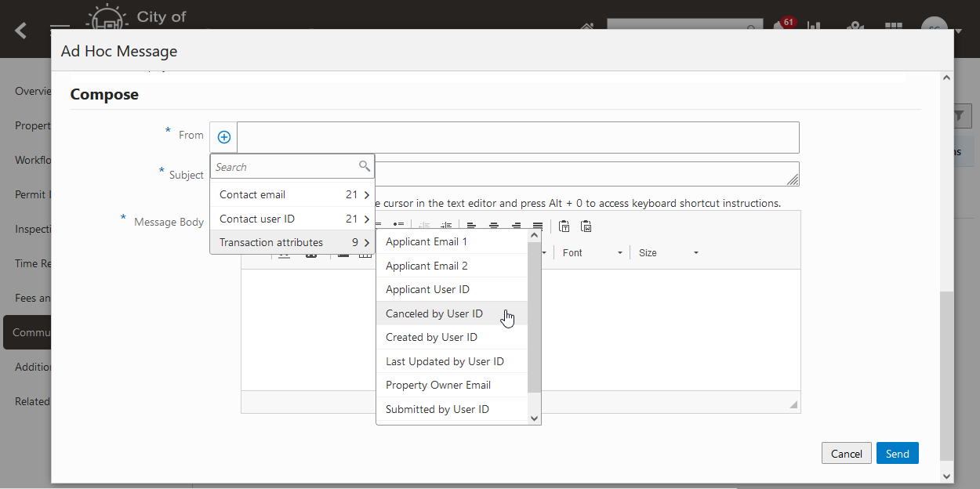Select Contact user ID category
The image size is (980, 489).
tap(292, 219)
